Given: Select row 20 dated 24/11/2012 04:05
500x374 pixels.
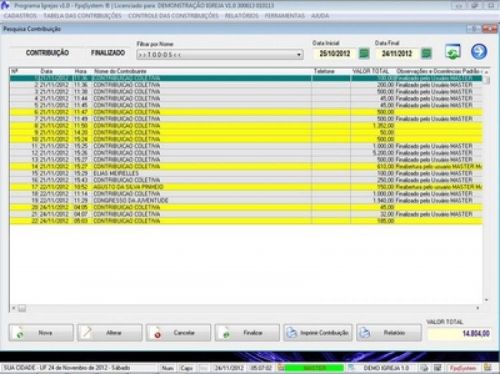Looking at the screenshot, I should click(x=246, y=207).
